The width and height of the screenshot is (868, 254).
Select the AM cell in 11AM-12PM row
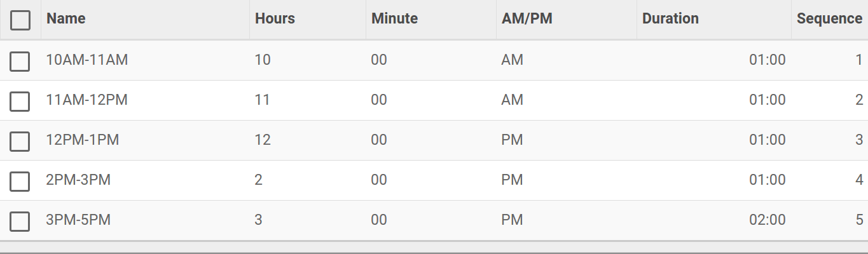tap(512, 100)
